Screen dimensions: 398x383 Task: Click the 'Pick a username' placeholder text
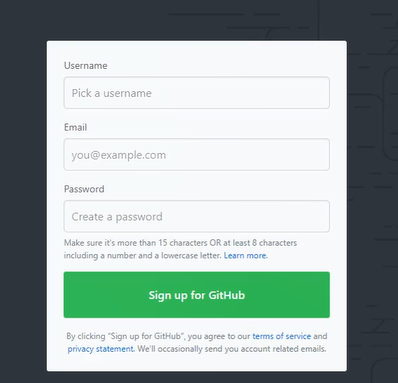[x=112, y=93]
